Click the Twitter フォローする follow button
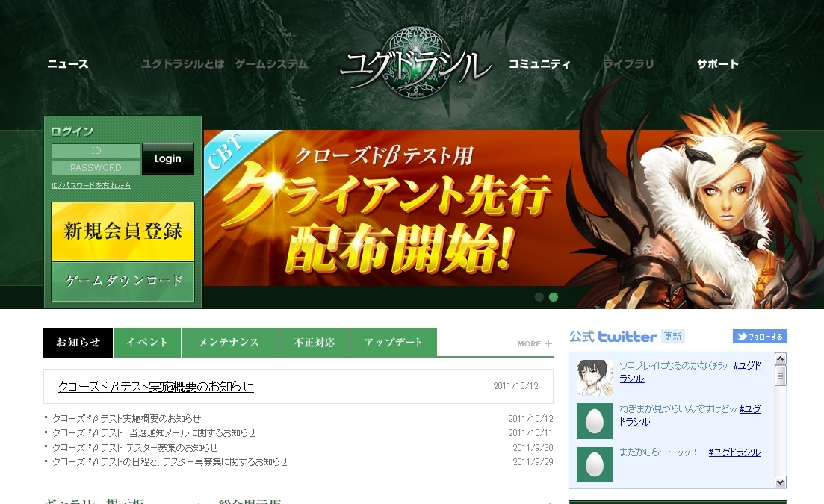Screen dimensions: 824x504 point(760,337)
